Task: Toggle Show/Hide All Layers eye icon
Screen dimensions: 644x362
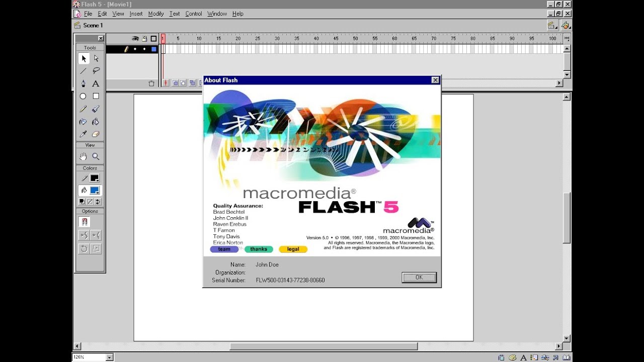Action: coord(135,39)
